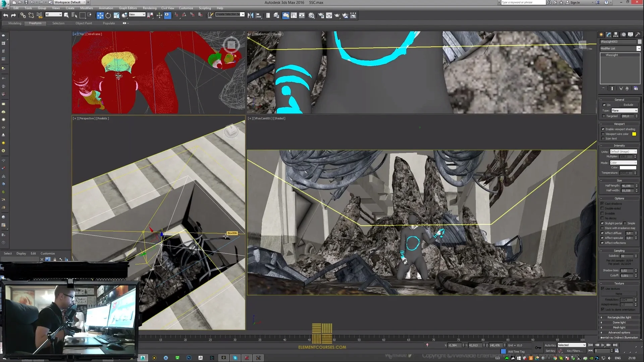Open Selection Filter dropdown showing All
The width and height of the screenshot is (644, 362).
point(53,14)
